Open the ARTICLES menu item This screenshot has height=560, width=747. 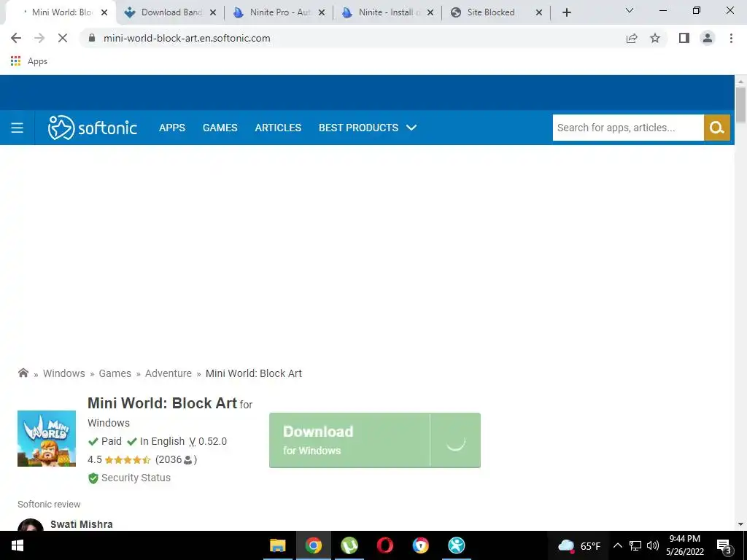[x=278, y=128]
